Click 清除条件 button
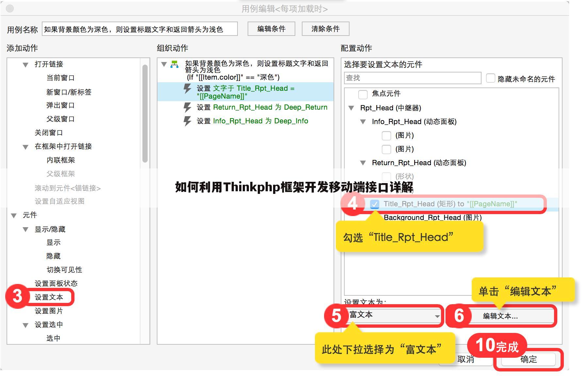 326,29
